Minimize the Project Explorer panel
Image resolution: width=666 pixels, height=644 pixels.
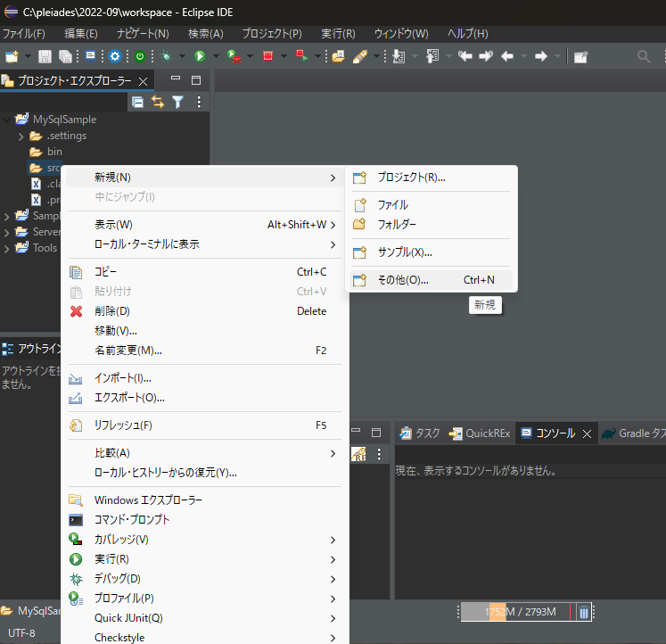click(x=176, y=78)
